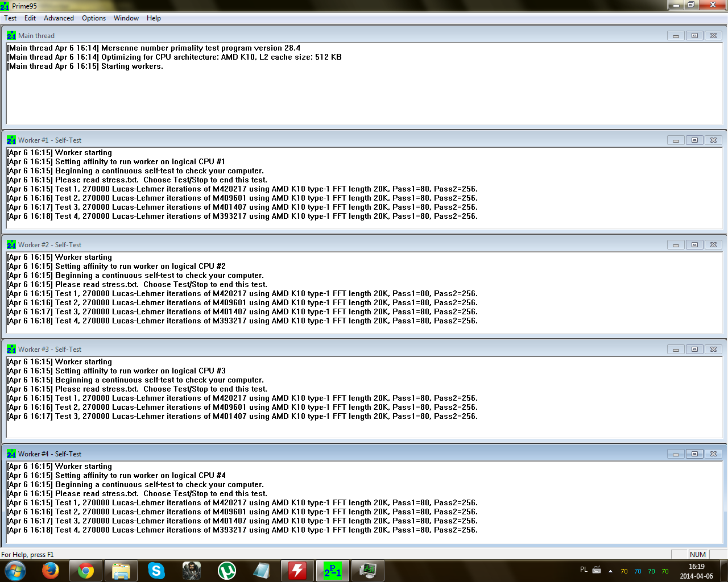Launch Firefox from the taskbar
The image size is (728, 582).
pyautogui.click(x=51, y=571)
